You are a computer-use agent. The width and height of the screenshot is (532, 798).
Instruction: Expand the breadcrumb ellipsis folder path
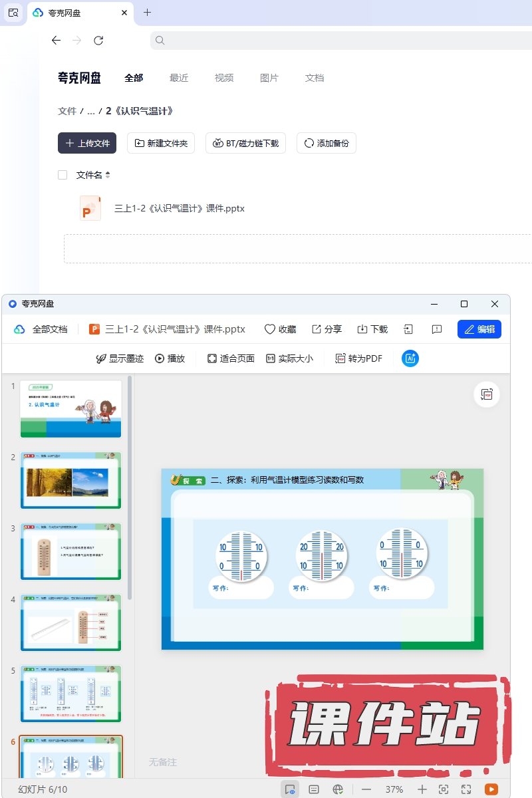pos(91,111)
